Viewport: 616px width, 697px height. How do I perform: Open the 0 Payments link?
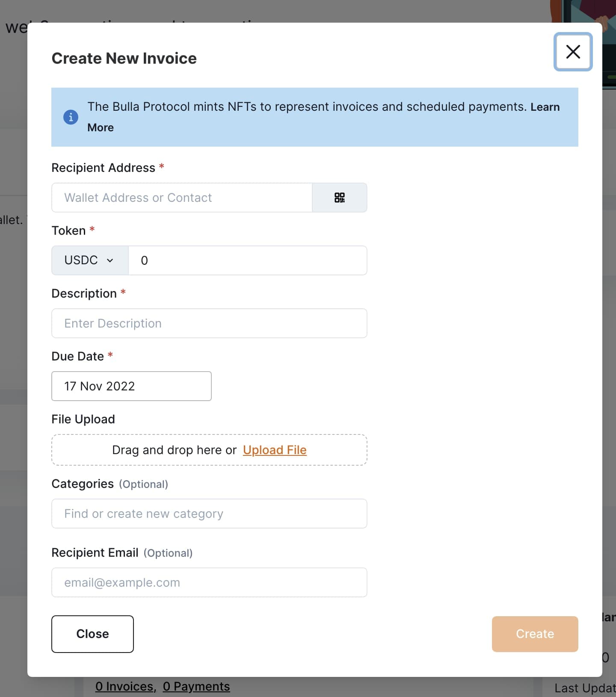point(197,686)
